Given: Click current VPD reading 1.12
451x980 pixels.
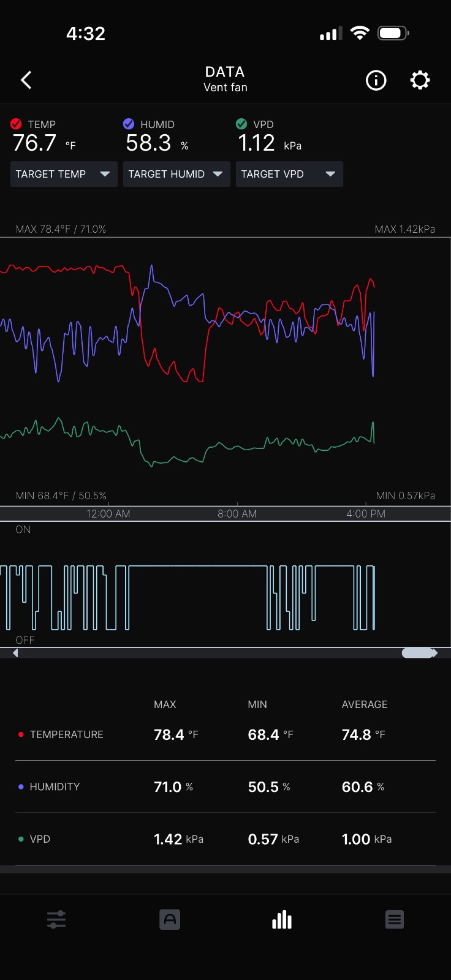Looking at the screenshot, I should click(x=256, y=143).
